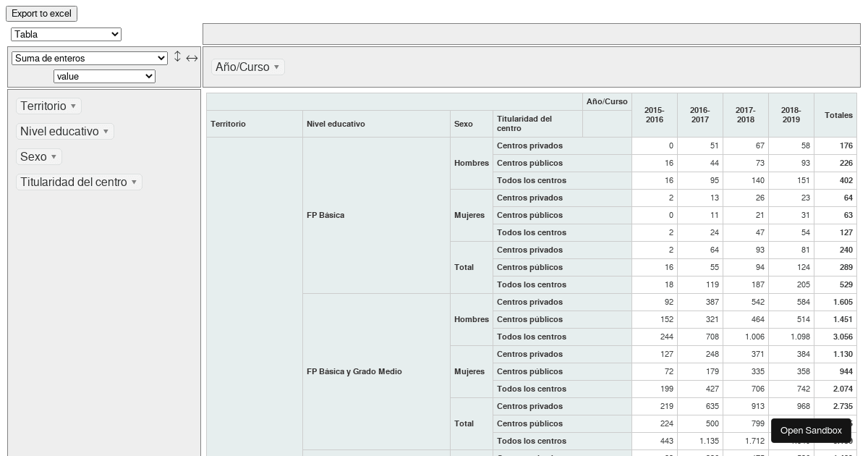Click the 2015-2016 column header
Image resolution: width=868 pixels, height=456 pixels.
click(654, 115)
